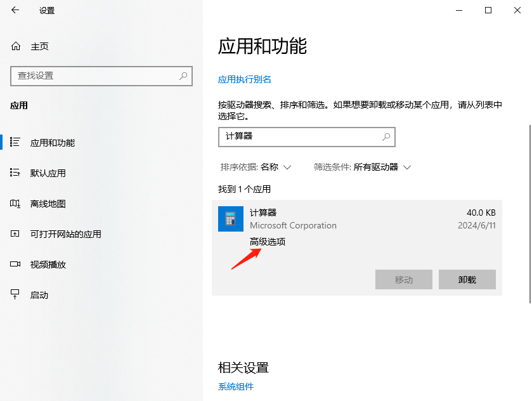Switch to 可打开网站的应用 page

coord(65,234)
